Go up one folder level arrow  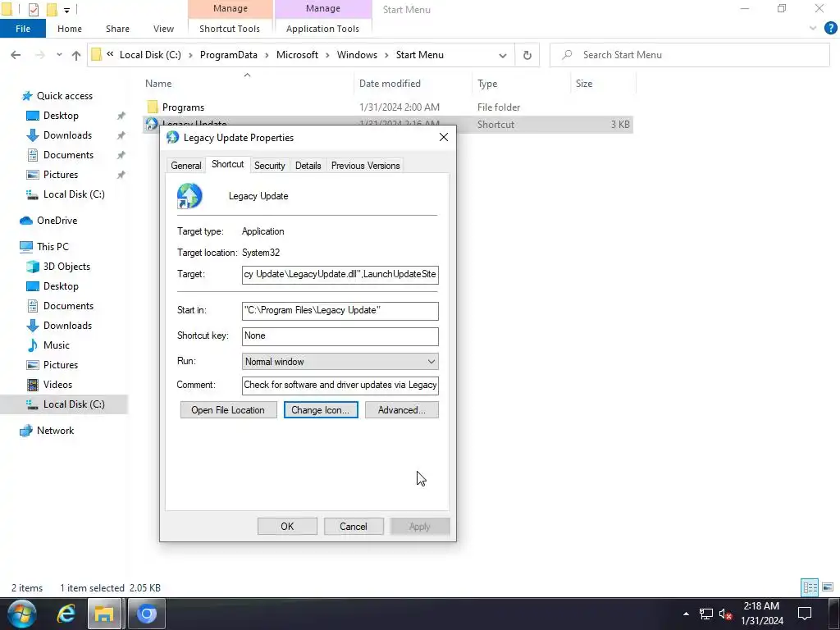[76, 55]
